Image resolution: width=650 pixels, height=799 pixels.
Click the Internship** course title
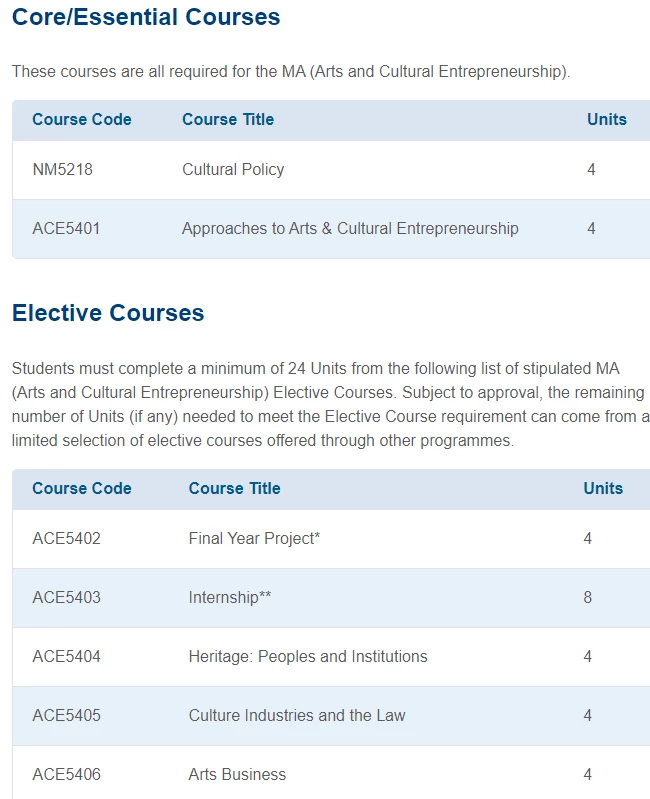pyautogui.click(x=230, y=597)
